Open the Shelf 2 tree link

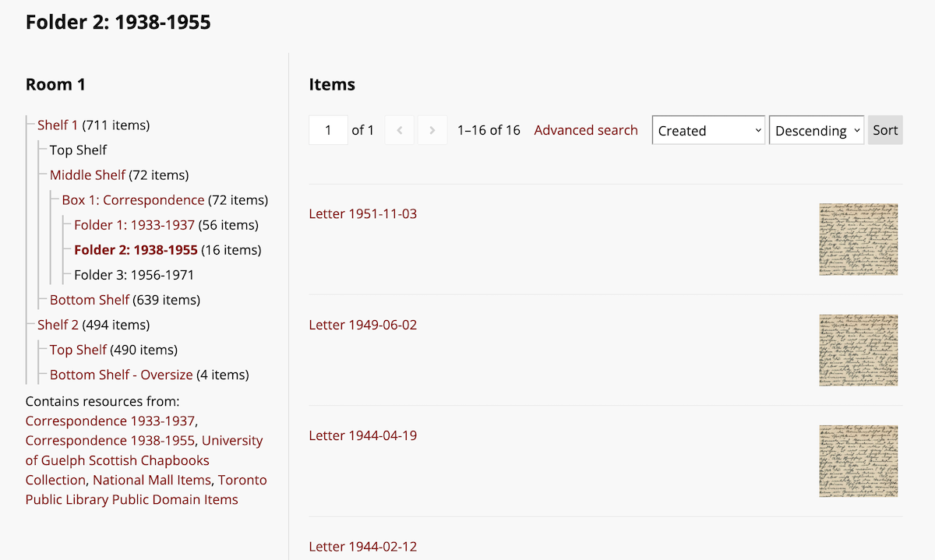click(x=58, y=324)
